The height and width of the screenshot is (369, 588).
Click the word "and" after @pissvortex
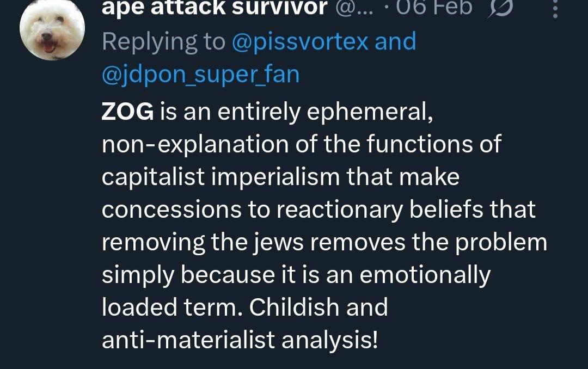pos(395,42)
